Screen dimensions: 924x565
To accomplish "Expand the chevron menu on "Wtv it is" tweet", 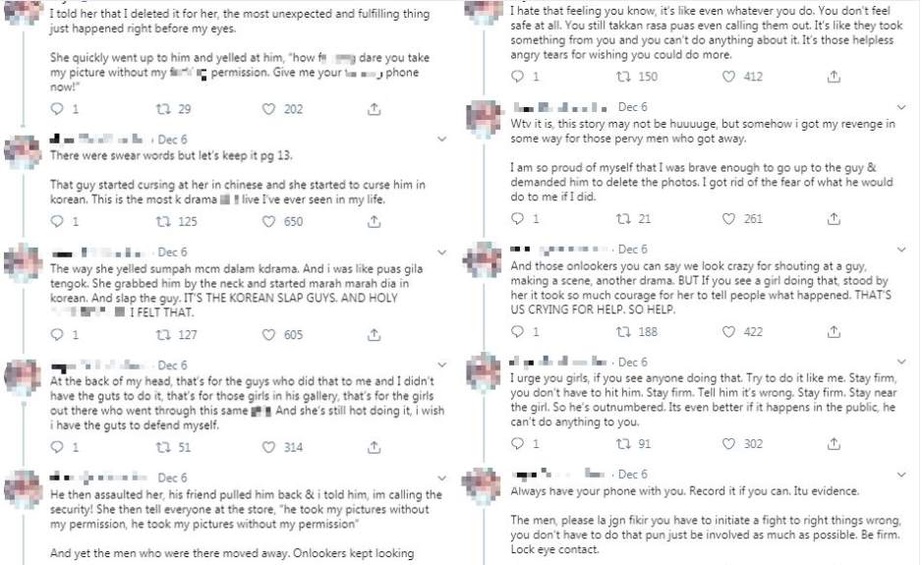I will (902, 106).
